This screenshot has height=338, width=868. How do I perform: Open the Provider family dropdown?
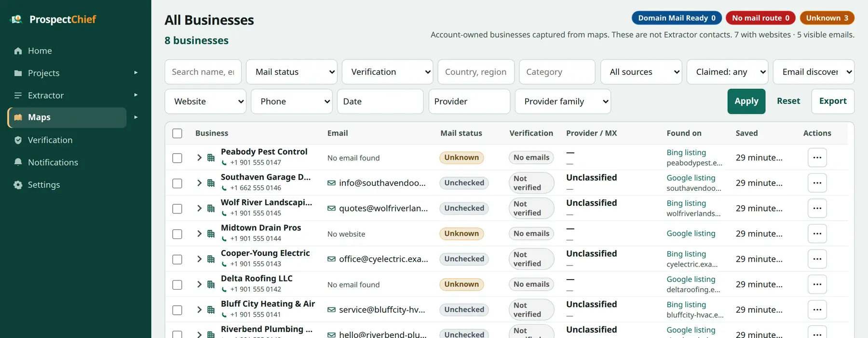click(x=563, y=101)
